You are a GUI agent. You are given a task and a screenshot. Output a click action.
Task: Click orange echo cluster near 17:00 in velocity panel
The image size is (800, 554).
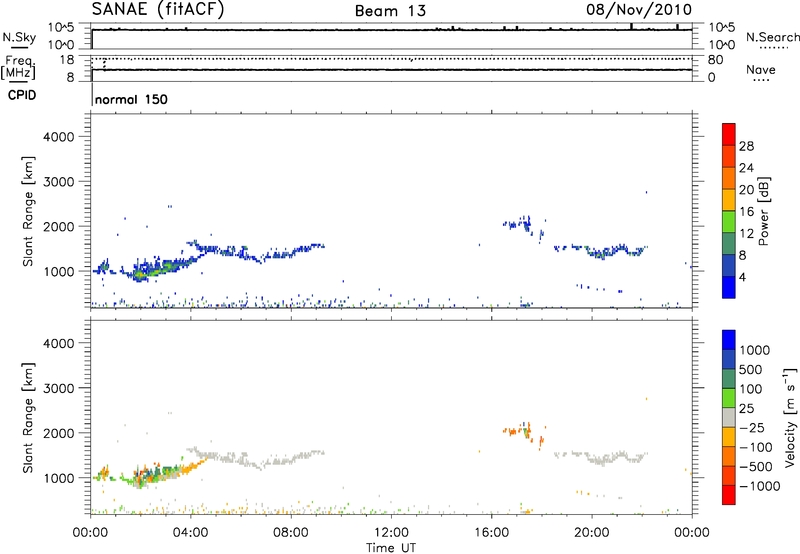pos(519,431)
